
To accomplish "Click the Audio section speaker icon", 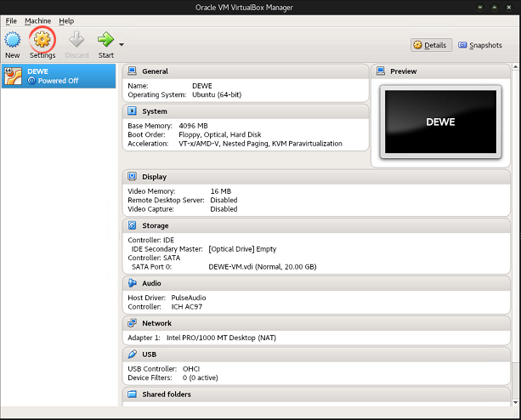I will coord(132,283).
